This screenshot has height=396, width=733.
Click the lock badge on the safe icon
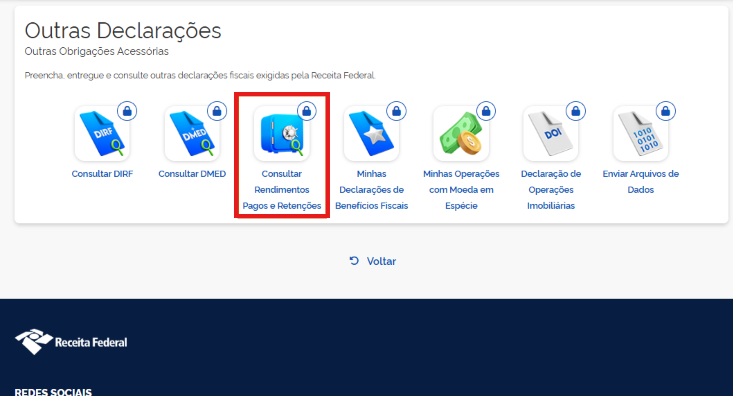pyautogui.click(x=307, y=111)
